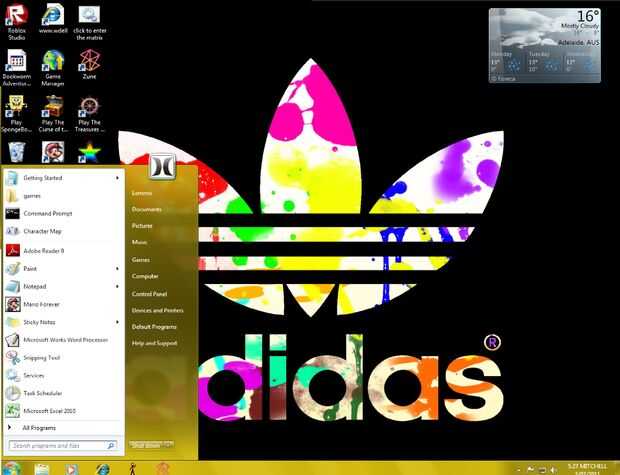Open the Game Manager desktop icon
The height and width of the screenshot is (475, 620).
53,68
